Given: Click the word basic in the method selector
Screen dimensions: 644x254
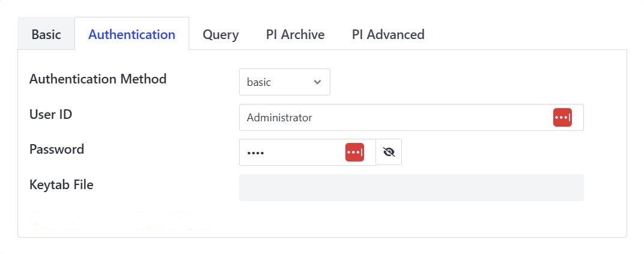Looking at the screenshot, I should click(259, 82).
